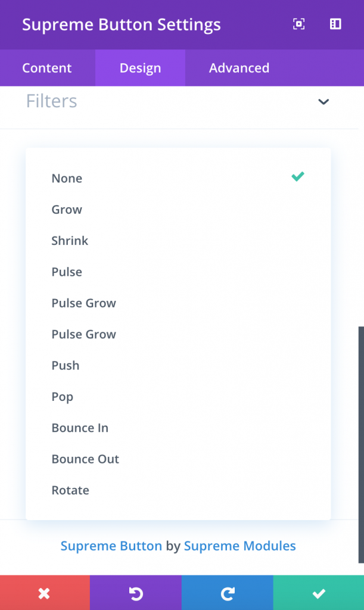Open the Supreme Modules link
364x610 pixels.
click(x=240, y=546)
